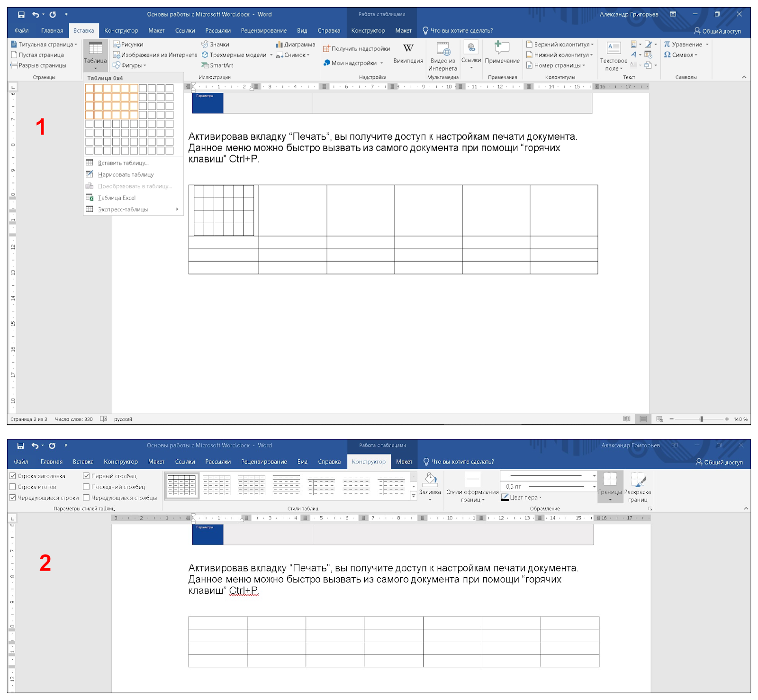Open the Заливка shading tool

point(430,480)
